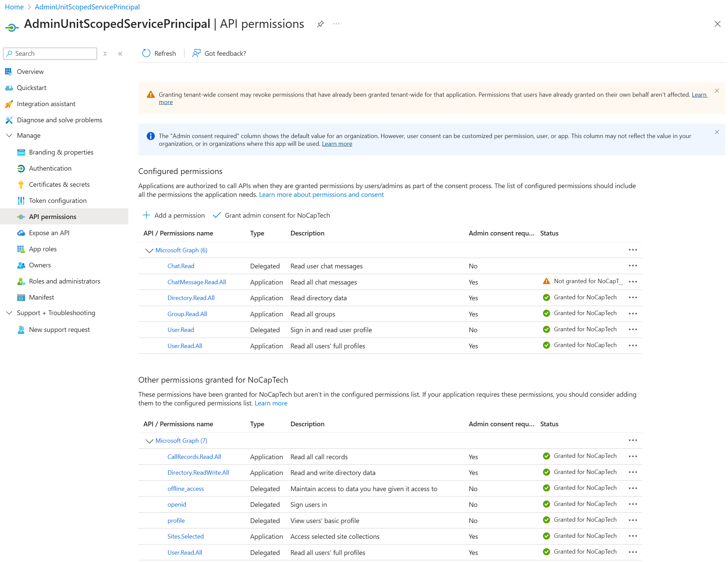This screenshot has width=728, height=562.
Task: Click Add a permission
Action: 174,215
